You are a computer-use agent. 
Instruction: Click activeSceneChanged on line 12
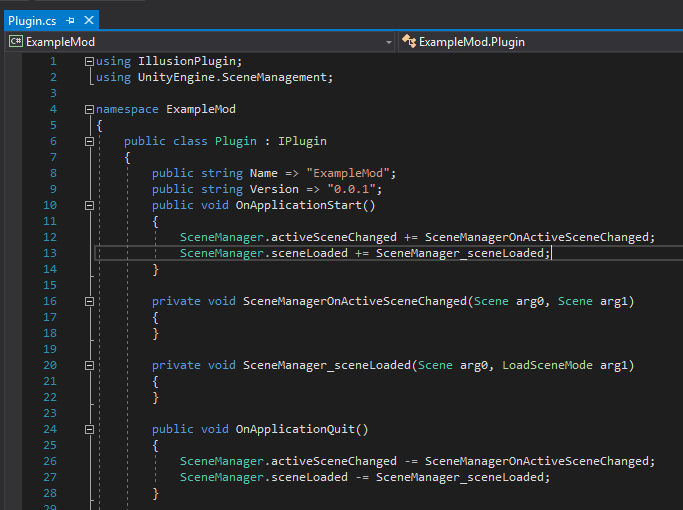[x=334, y=237]
